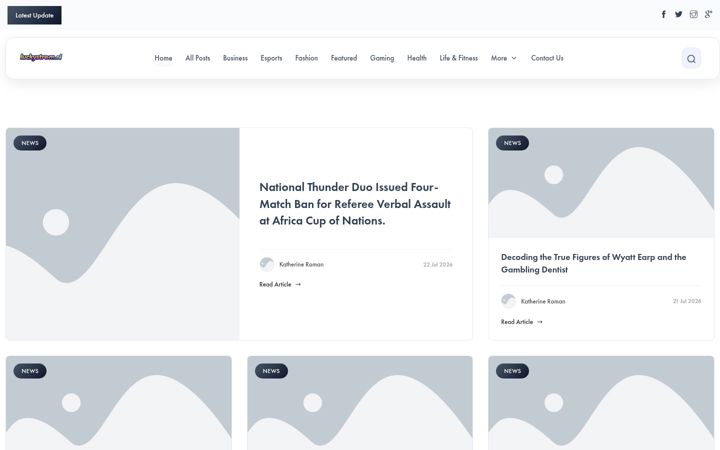
Task: Open the Facebook social icon
Action: coord(664,15)
